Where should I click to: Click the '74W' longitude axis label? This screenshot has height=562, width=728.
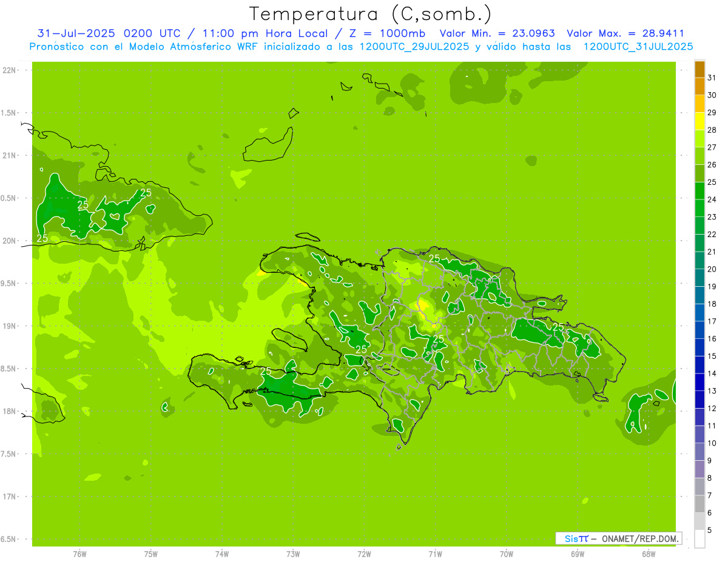pos(222,554)
